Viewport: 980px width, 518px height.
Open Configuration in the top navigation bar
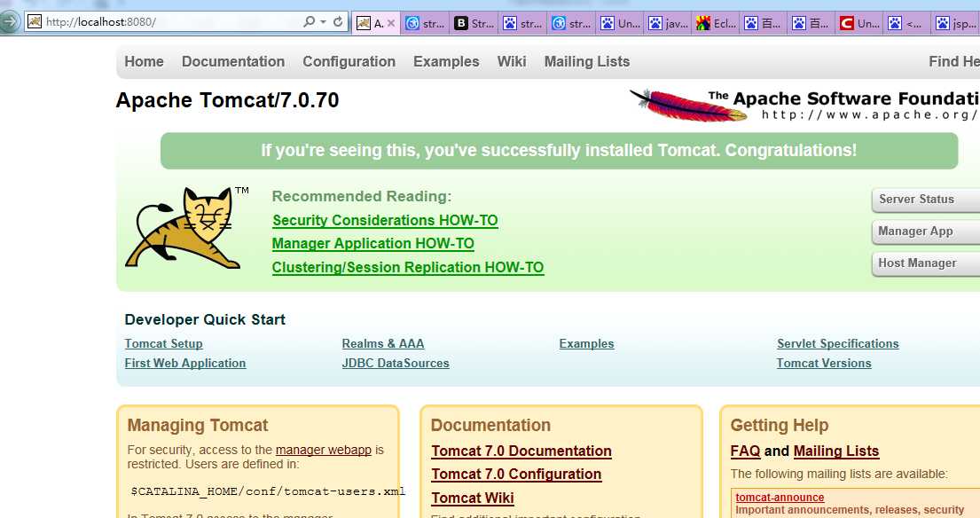(349, 61)
